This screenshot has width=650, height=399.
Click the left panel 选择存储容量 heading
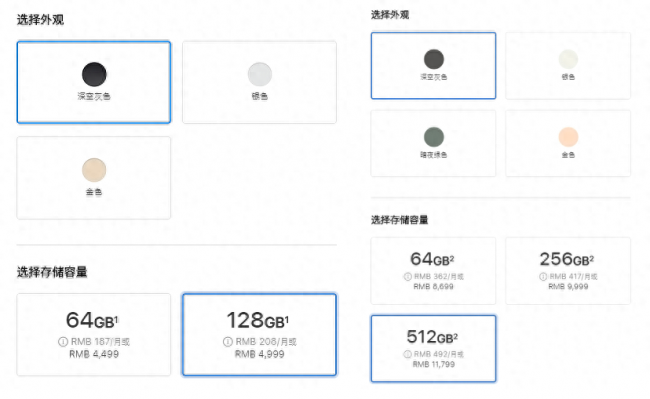pos(52,272)
